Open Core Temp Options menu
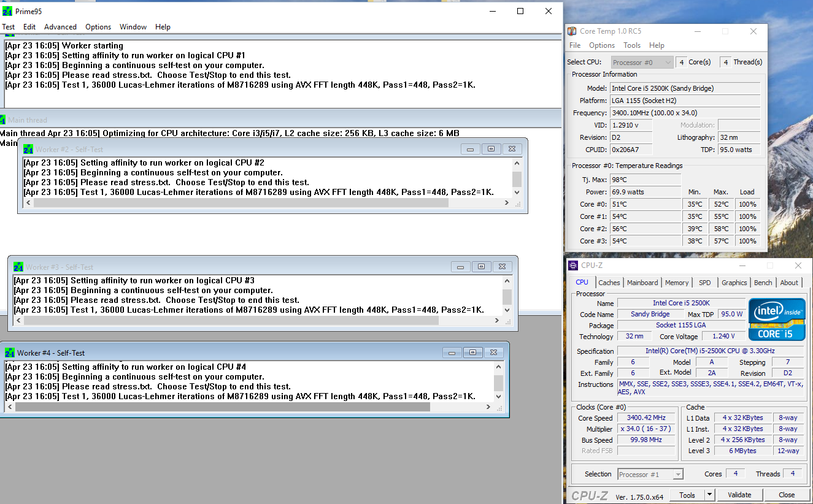Image resolution: width=813 pixels, height=504 pixels. [x=602, y=45]
